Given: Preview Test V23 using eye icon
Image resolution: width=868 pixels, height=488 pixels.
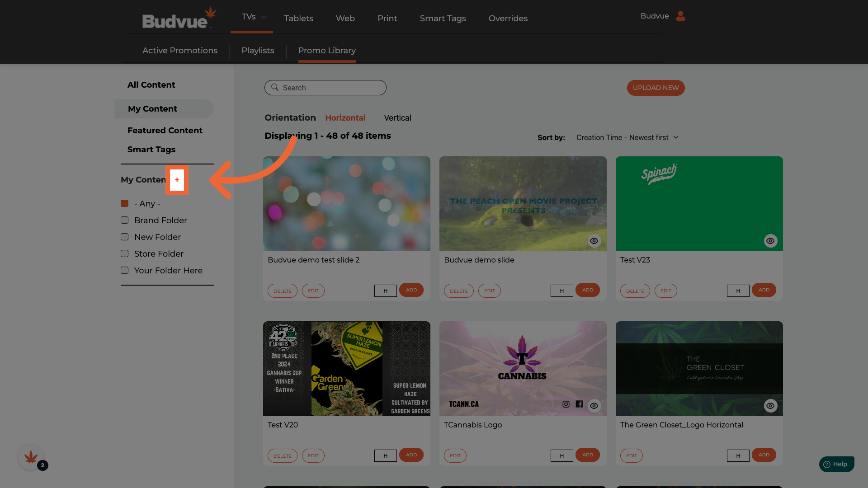Looking at the screenshot, I should pyautogui.click(x=770, y=241).
